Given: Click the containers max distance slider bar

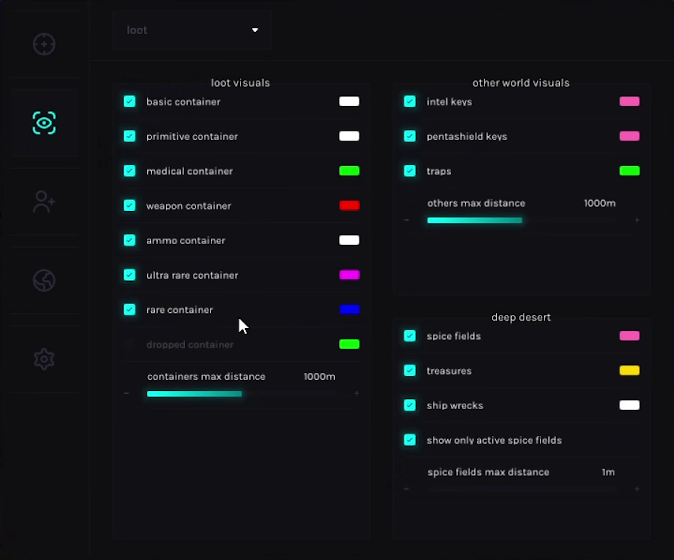Looking at the screenshot, I should pyautogui.click(x=240, y=394).
